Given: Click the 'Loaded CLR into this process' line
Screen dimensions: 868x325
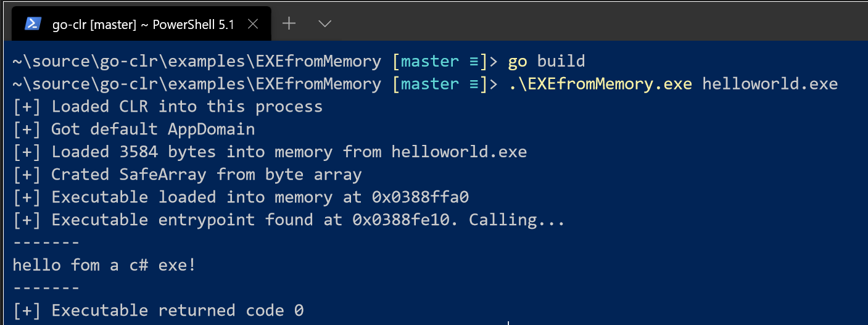Looking at the screenshot, I should (x=186, y=107).
